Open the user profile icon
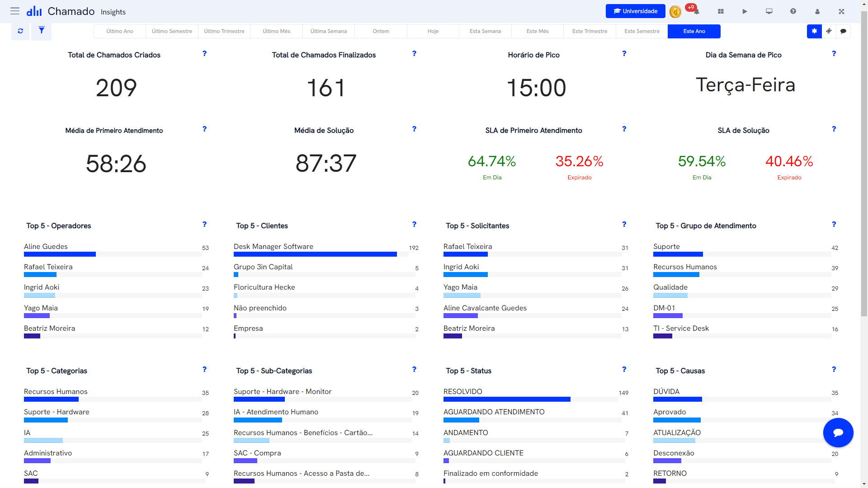The height and width of the screenshot is (488, 868). (817, 11)
